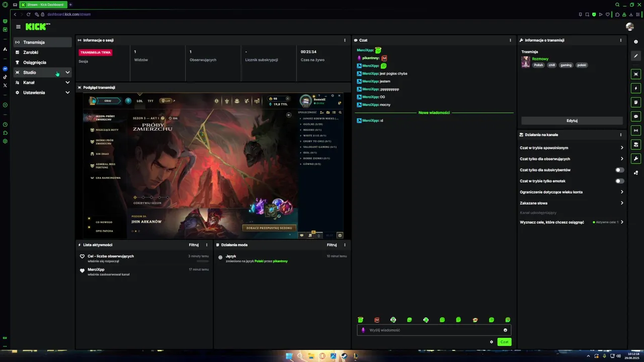644x362 pixels.
Task: Open Filtruj in Lista aktywności
Action: [194, 245]
